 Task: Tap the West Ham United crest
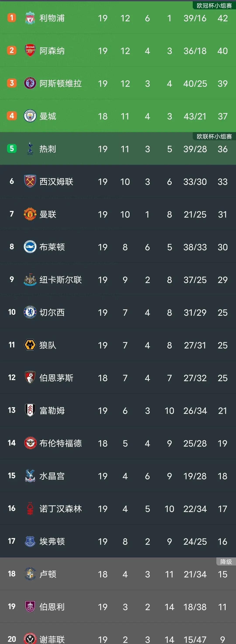[x=30, y=181]
